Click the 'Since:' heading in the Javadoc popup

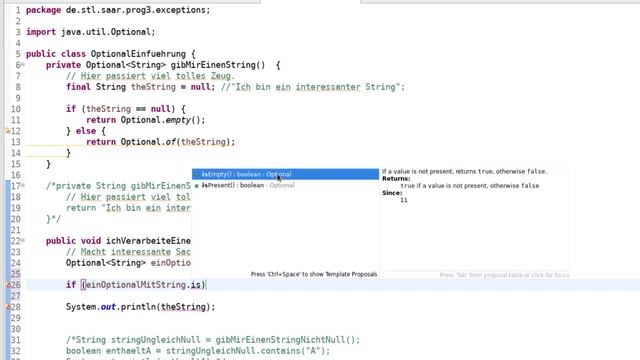click(392, 193)
